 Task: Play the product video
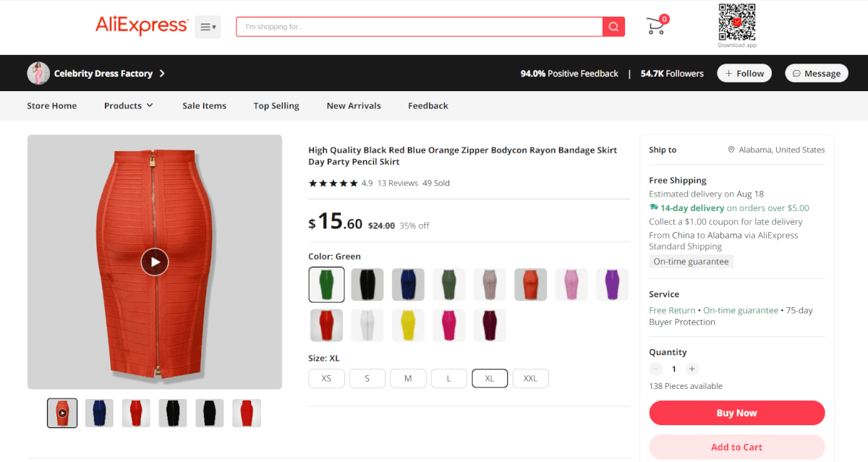[x=154, y=262]
